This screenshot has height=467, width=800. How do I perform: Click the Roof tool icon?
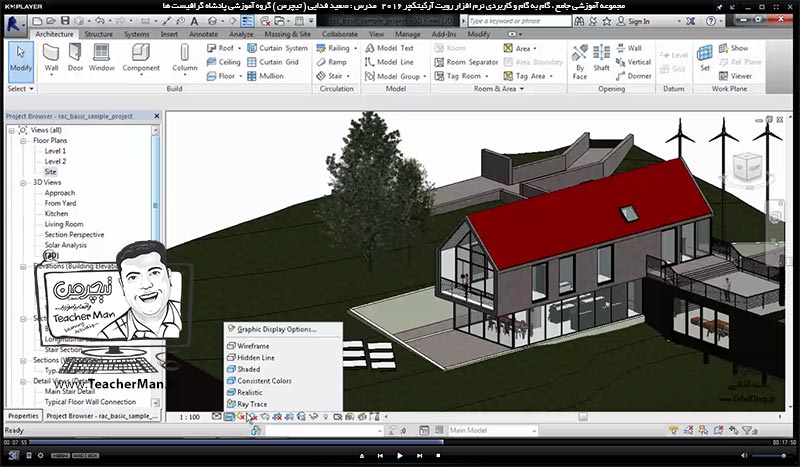[x=212, y=48]
